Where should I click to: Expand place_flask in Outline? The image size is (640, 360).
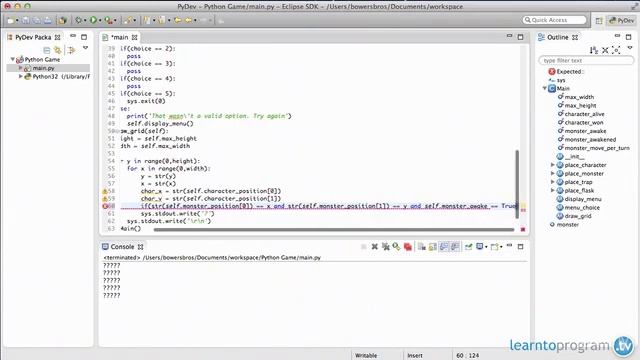point(553,191)
